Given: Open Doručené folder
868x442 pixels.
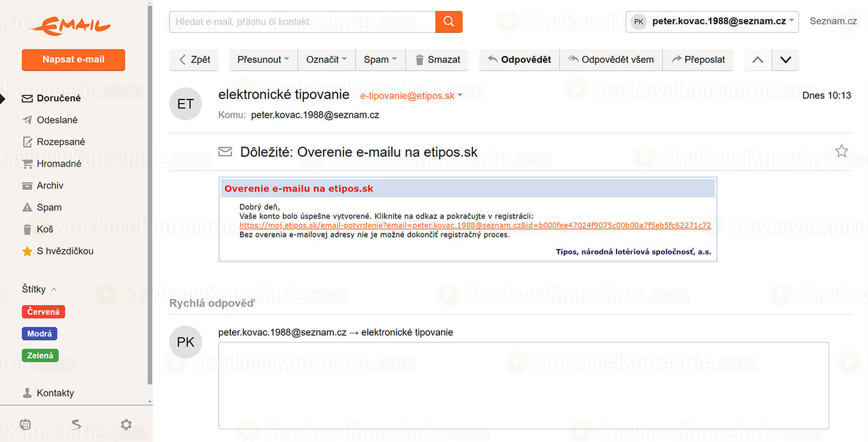Looking at the screenshot, I should pos(58,98).
